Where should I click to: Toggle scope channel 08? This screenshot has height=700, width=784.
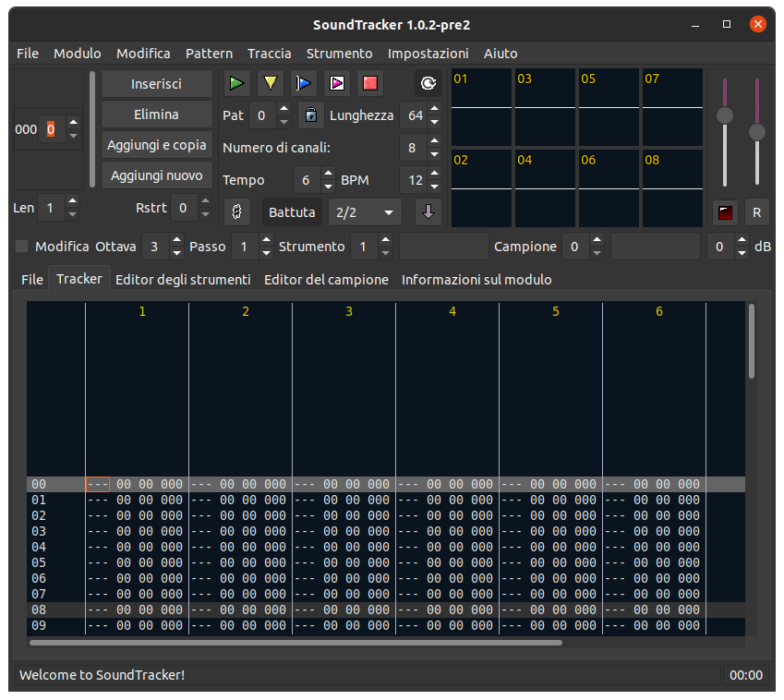click(x=672, y=188)
